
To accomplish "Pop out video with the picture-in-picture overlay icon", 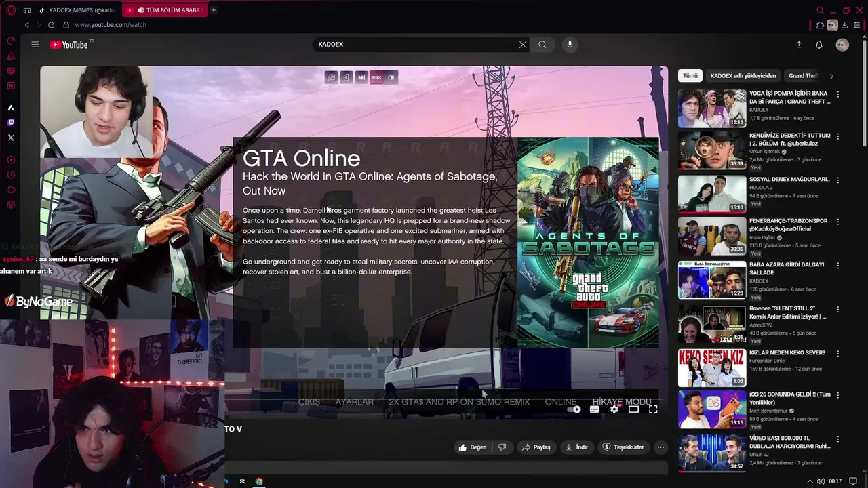I will tap(331, 77).
